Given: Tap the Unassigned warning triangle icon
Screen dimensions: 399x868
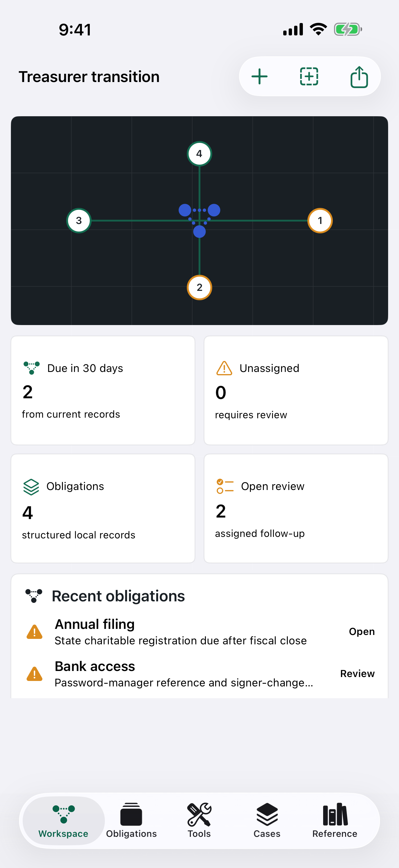Looking at the screenshot, I should [224, 368].
